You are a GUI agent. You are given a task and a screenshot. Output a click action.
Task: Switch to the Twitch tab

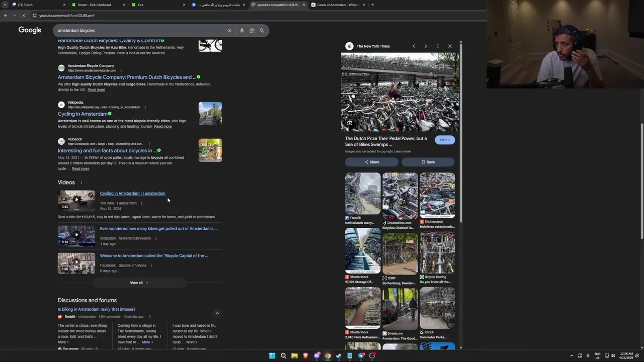tap(38, 5)
